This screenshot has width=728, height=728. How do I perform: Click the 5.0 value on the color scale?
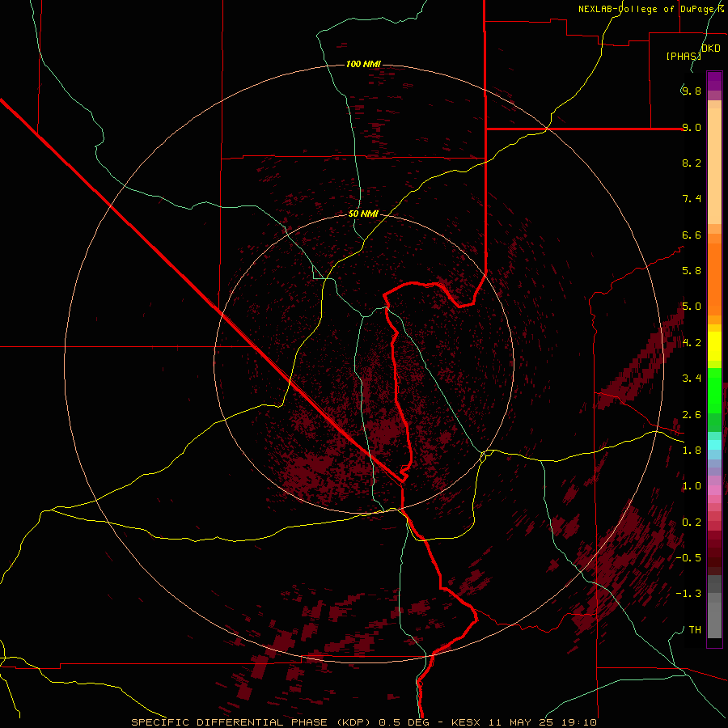click(x=692, y=307)
